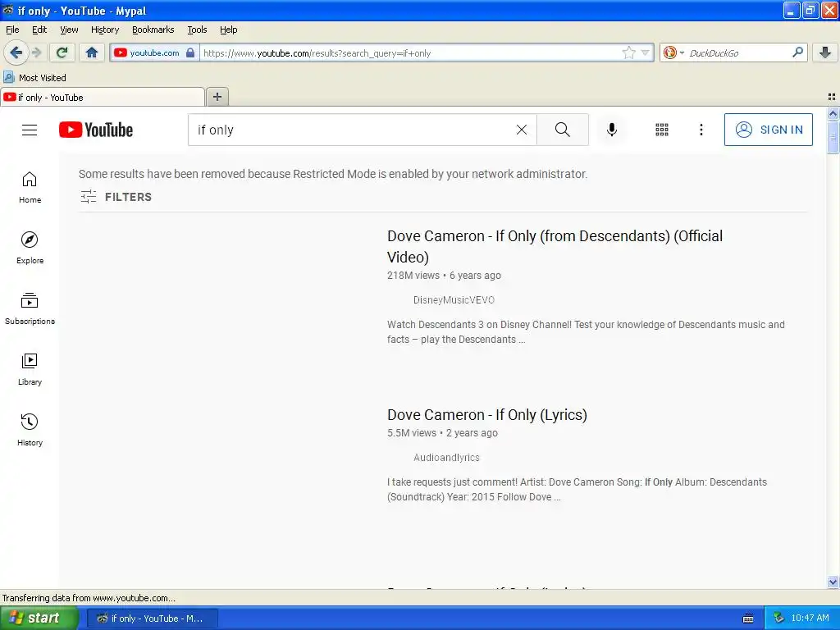Click the youtube.com site identity label
This screenshot has height=630, width=840.
click(154, 53)
